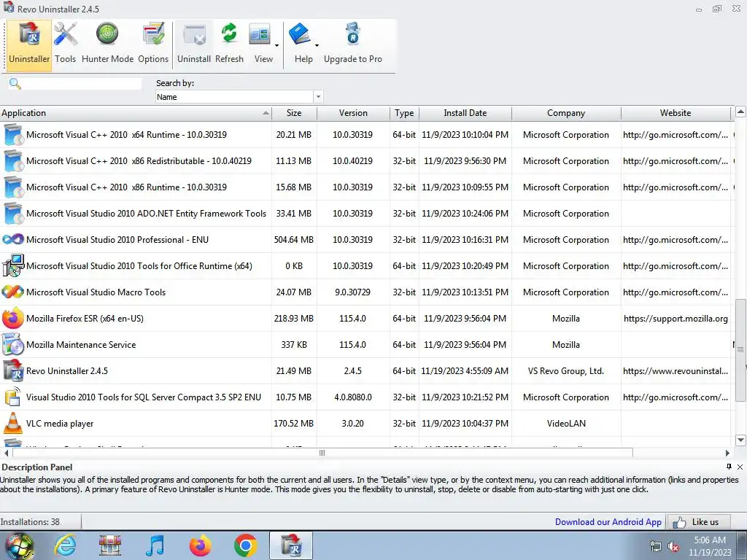Click the Like us button
Image resolution: width=747 pixels, height=560 pixels.
(700, 522)
